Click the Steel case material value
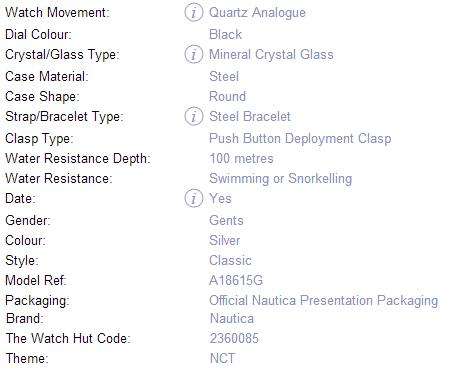The height and width of the screenshot is (383, 449). click(224, 76)
